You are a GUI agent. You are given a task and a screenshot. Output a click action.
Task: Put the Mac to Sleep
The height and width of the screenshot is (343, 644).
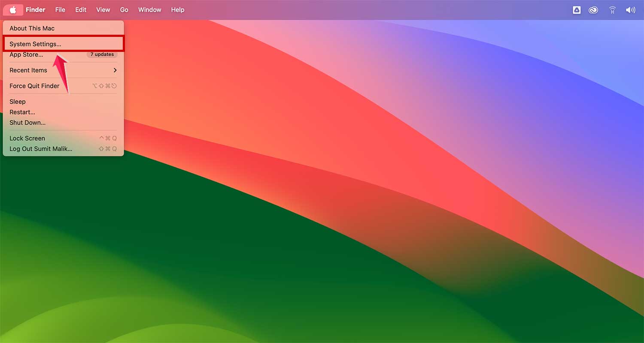(x=18, y=102)
